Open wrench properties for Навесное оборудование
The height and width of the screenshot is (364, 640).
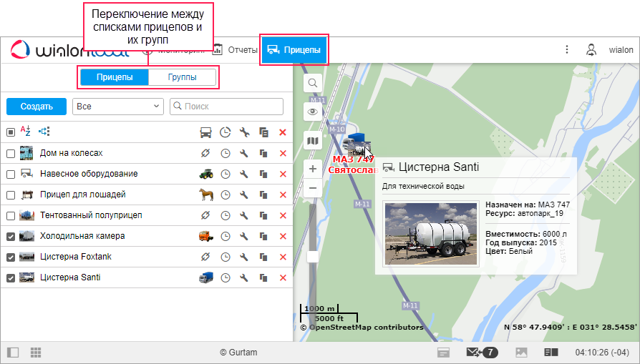pyautogui.click(x=244, y=174)
